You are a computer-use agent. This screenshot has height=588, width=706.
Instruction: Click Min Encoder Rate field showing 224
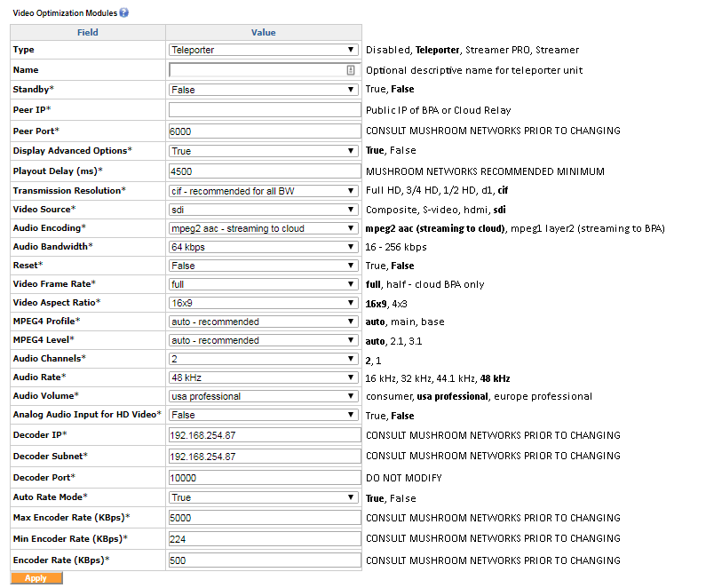tap(265, 539)
